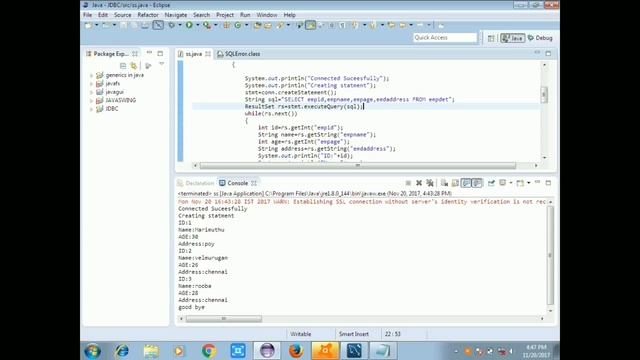This screenshot has width=640, height=360.
Task: Click the Run Last Tool icon
Action: tap(207, 25)
